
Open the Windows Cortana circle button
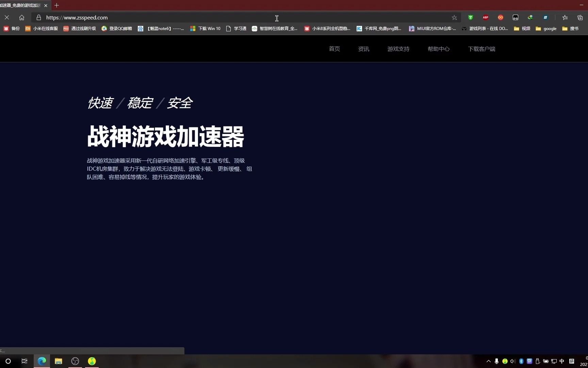tap(8, 361)
